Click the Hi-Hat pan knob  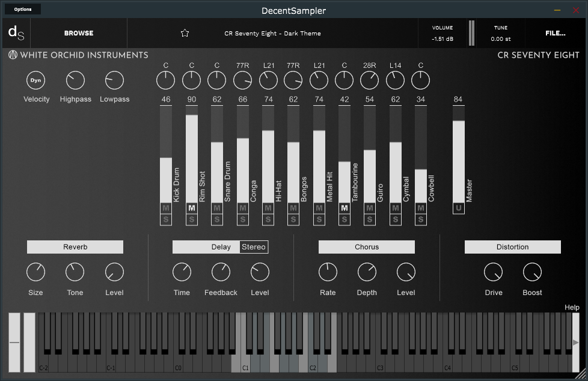(x=268, y=81)
